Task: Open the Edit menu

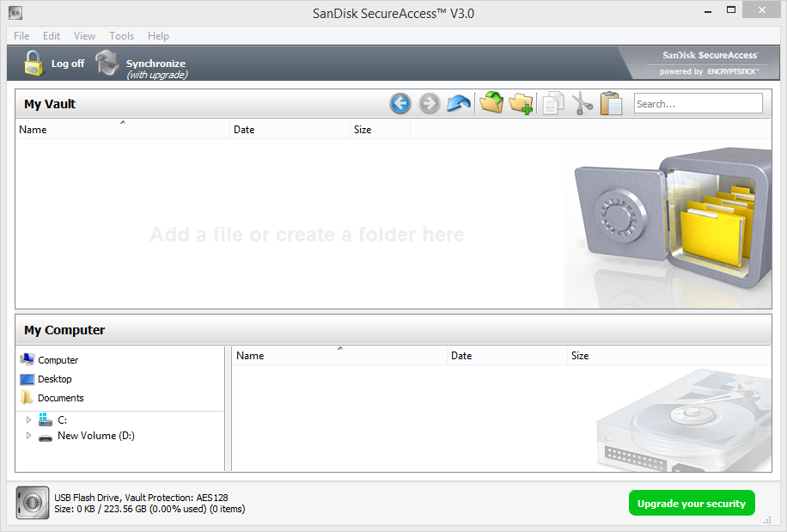Action: tap(52, 36)
